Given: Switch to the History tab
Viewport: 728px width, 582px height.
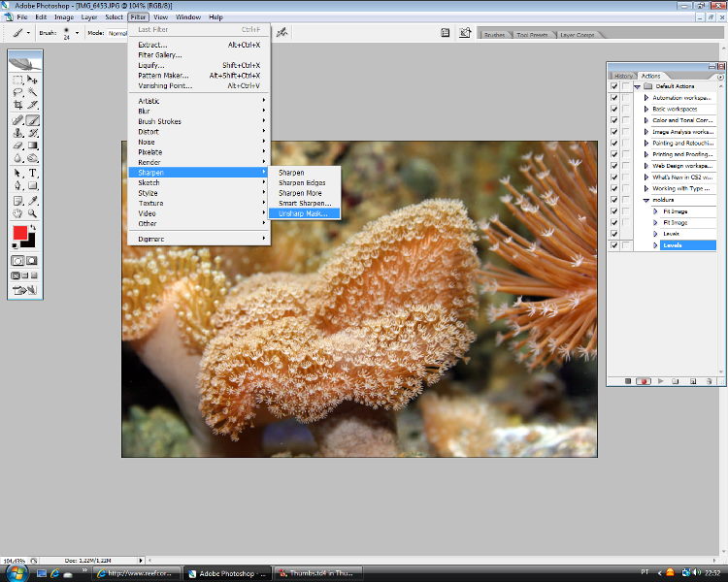Looking at the screenshot, I should [x=623, y=76].
